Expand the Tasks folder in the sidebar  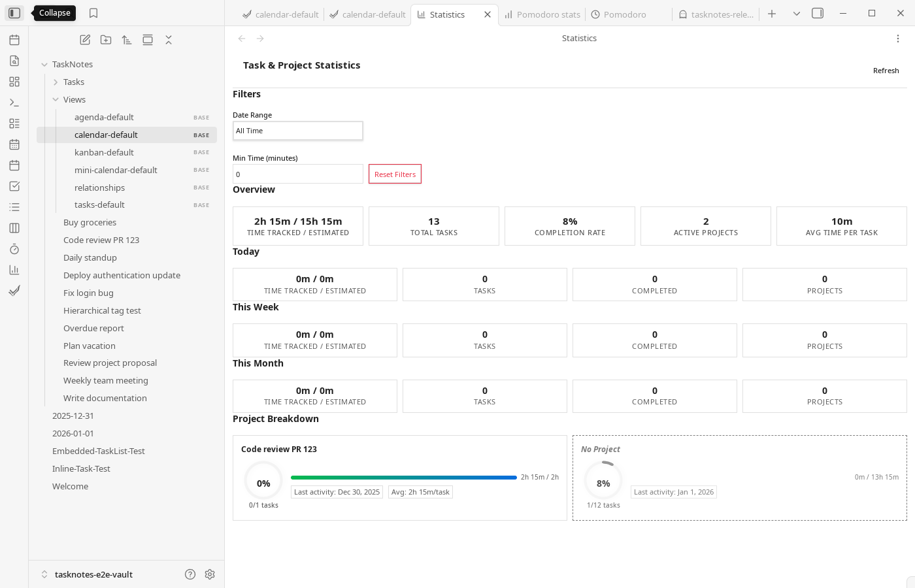coord(56,82)
